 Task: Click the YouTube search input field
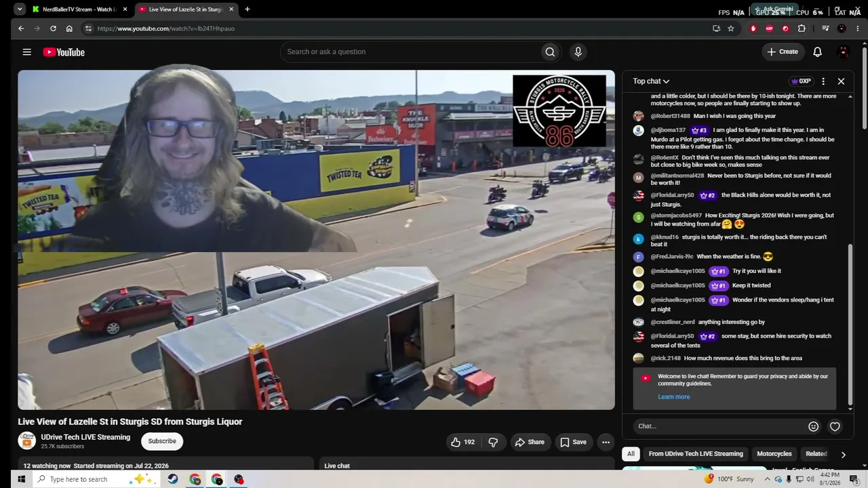(410, 52)
